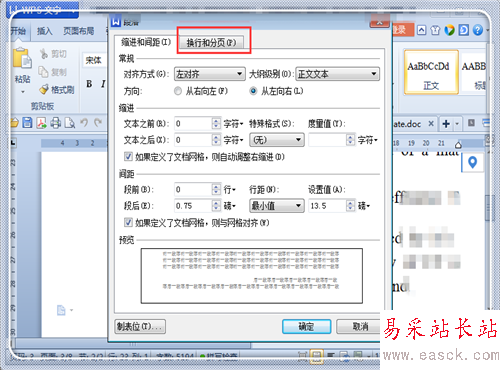Select right-to-left direction radio button

click(x=178, y=91)
